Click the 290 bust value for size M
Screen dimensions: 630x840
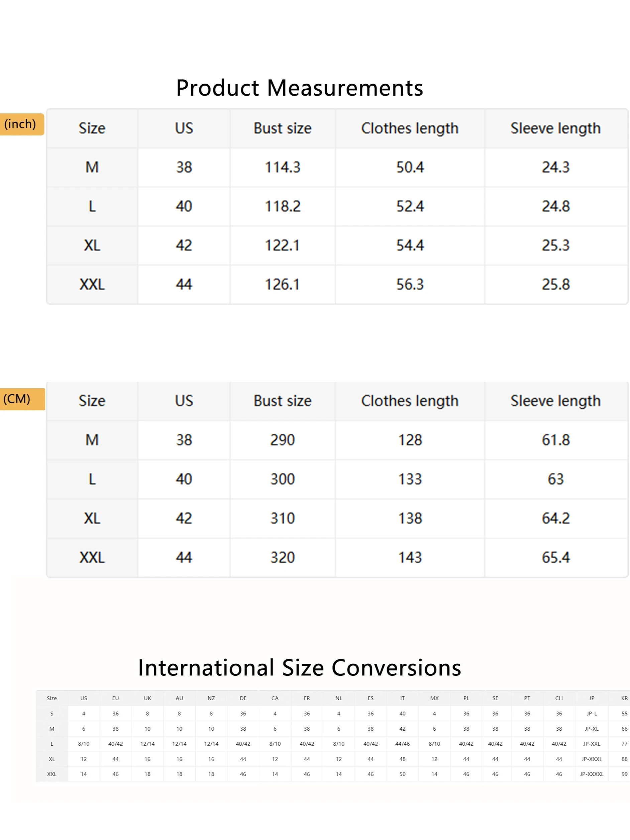tap(282, 440)
